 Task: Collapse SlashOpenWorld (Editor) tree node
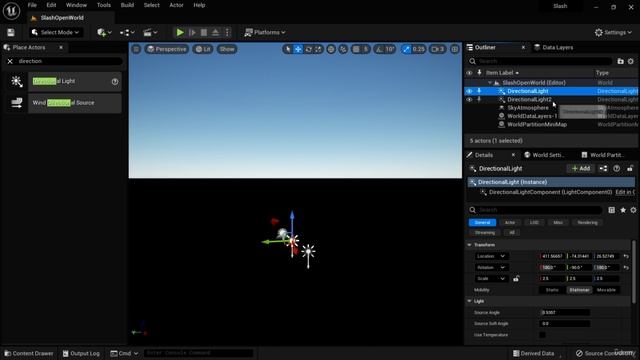[x=490, y=83]
